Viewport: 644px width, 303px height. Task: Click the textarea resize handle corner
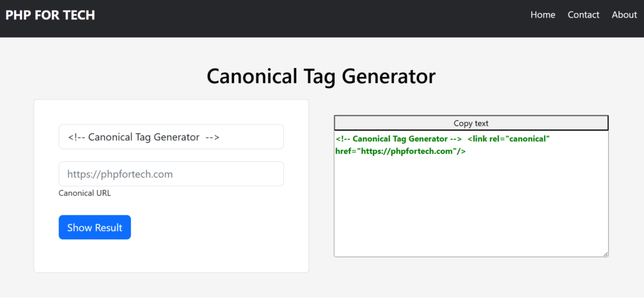click(605, 254)
